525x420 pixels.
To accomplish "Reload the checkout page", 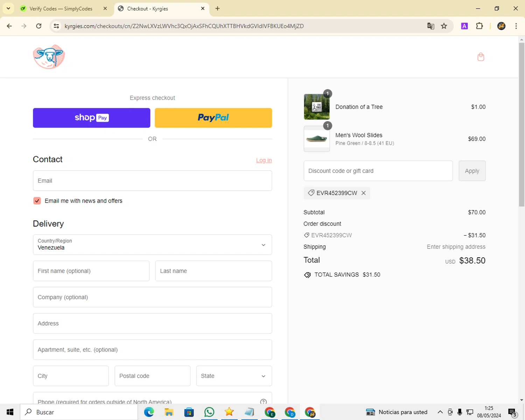I will pyautogui.click(x=39, y=26).
